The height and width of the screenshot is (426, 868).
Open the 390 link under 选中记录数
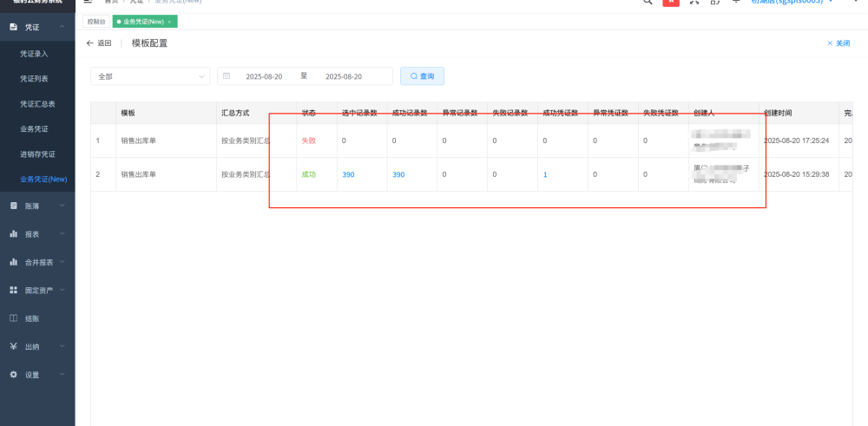[x=348, y=175]
